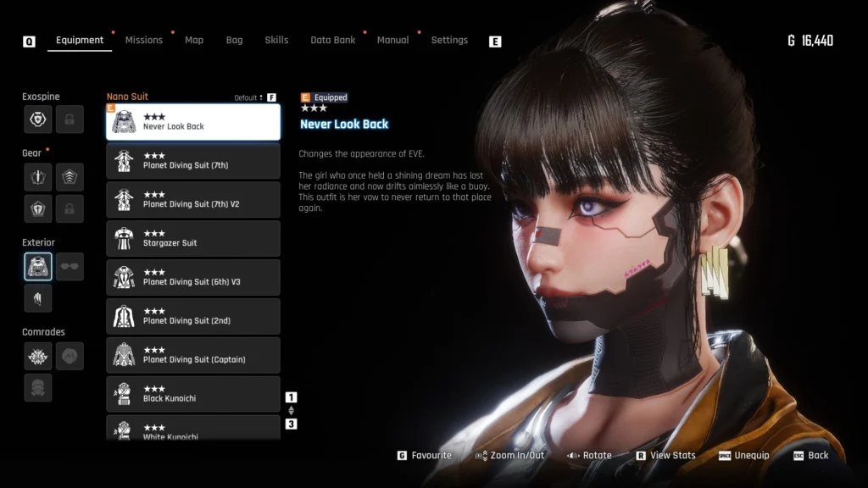Click the page 1 scroll indicator
Screen dimensions: 868x488
click(x=292, y=397)
